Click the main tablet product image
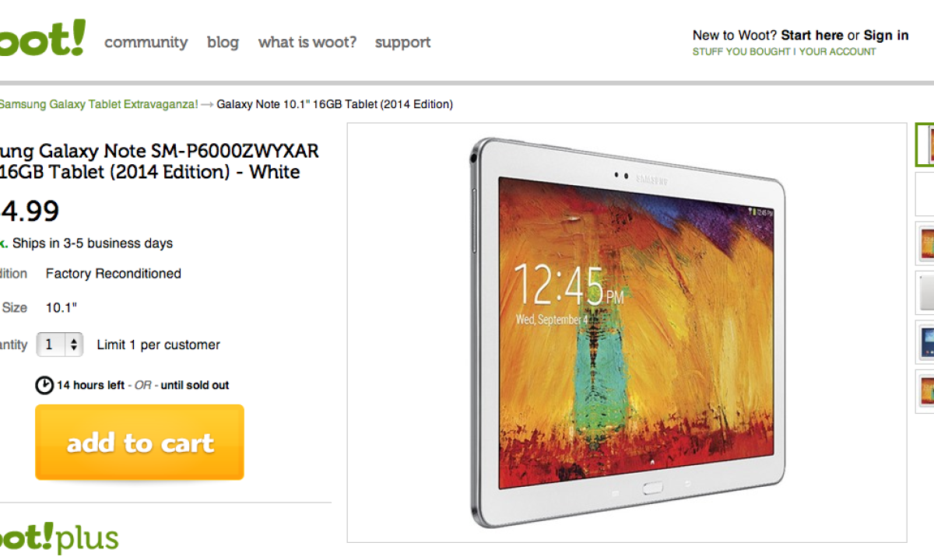Image resolution: width=934 pixels, height=560 pixels. point(627,332)
